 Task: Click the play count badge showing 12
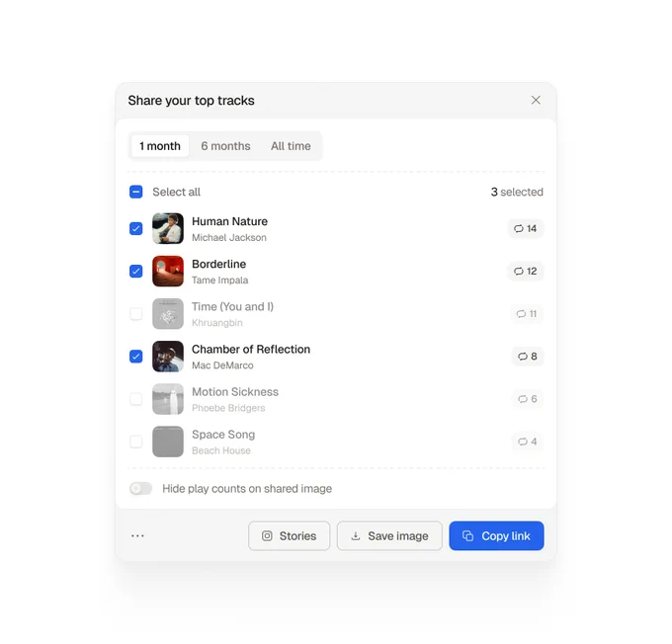pos(526,272)
